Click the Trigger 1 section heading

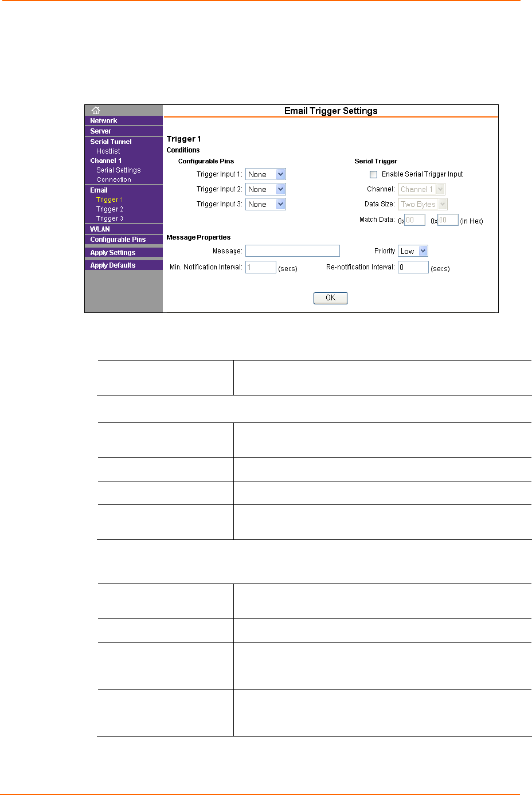point(184,139)
